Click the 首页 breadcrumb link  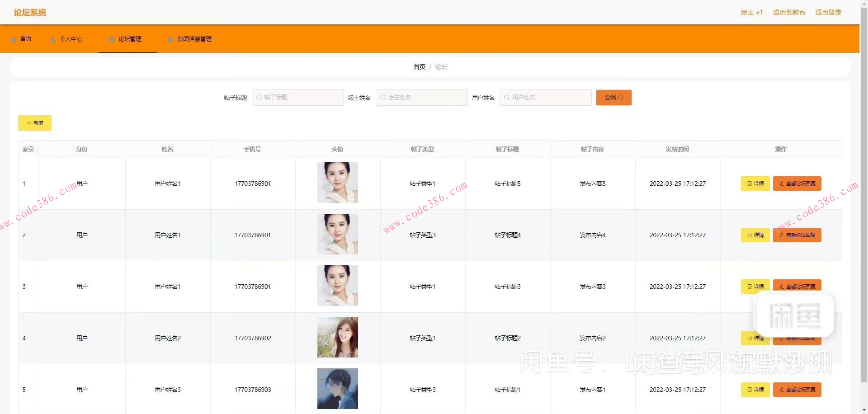click(419, 67)
